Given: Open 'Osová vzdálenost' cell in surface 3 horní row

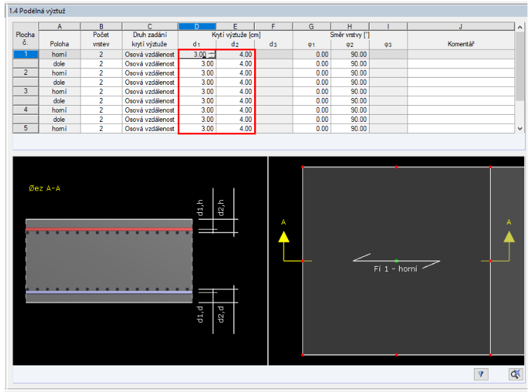Looking at the screenshot, I should [150, 91].
